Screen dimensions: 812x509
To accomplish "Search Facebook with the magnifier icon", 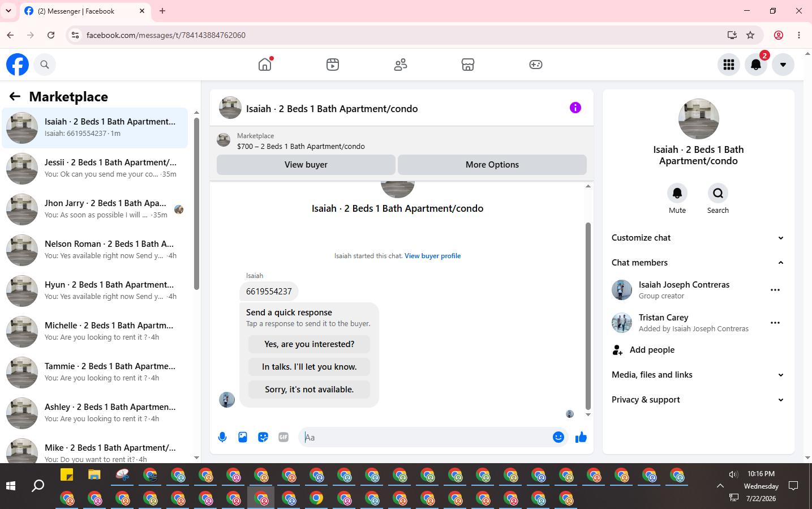I will [45, 65].
